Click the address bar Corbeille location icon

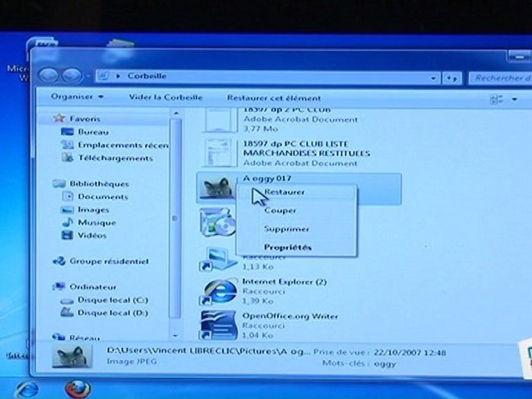[103, 76]
